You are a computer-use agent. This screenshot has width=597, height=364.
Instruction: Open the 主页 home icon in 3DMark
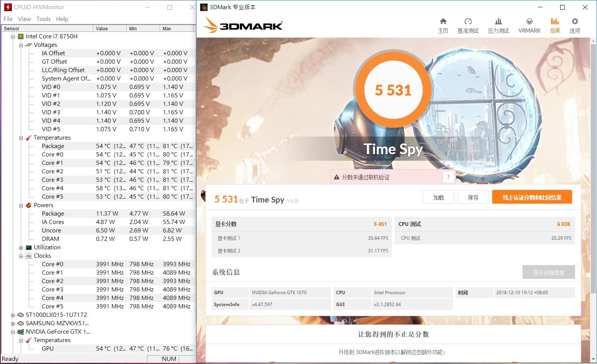tap(443, 21)
